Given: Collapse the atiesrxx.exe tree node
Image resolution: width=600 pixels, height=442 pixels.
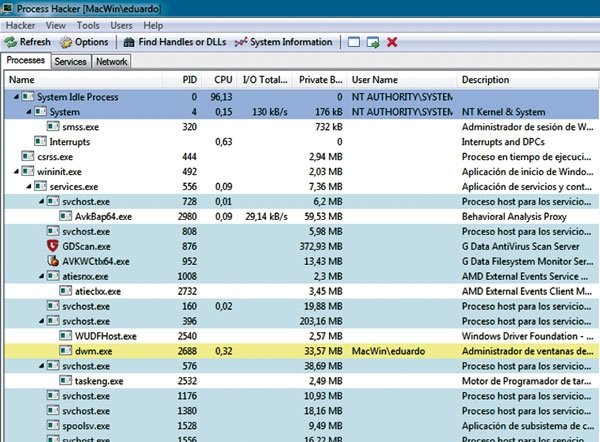Looking at the screenshot, I should 41,276.
